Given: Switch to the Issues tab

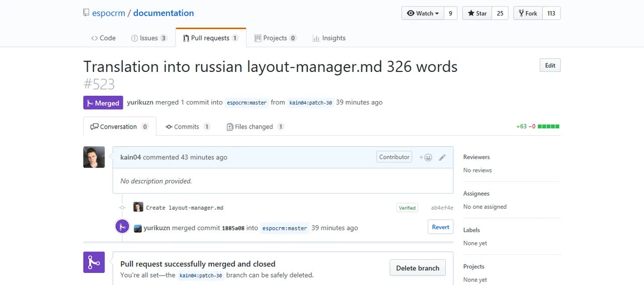Looking at the screenshot, I should [149, 38].
